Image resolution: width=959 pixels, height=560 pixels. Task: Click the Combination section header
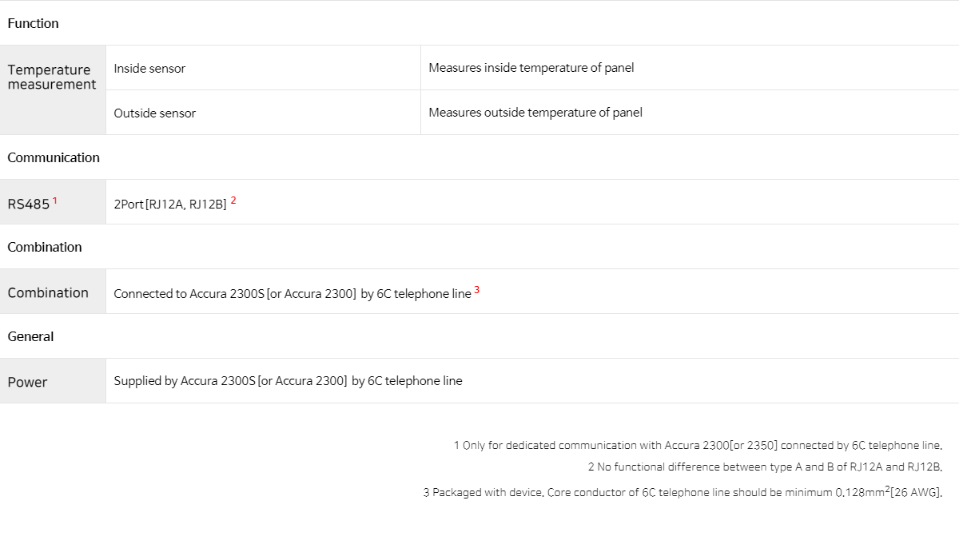pyautogui.click(x=45, y=247)
